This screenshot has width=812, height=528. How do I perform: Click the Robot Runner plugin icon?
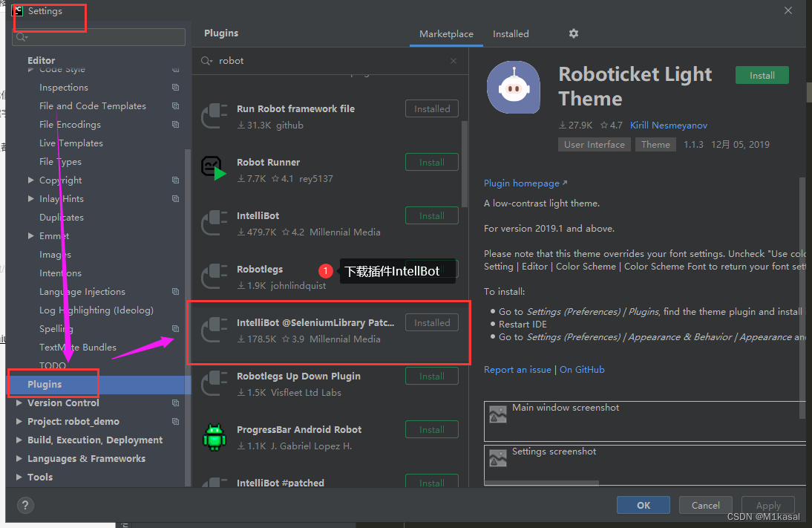[x=214, y=169]
